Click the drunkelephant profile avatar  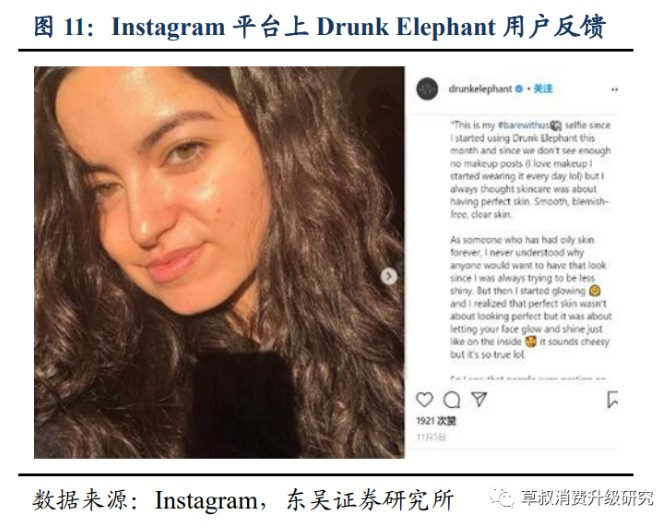(x=427, y=89)
